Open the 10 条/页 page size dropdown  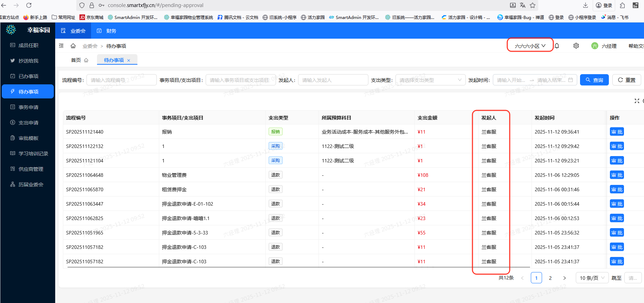(592, 278)
